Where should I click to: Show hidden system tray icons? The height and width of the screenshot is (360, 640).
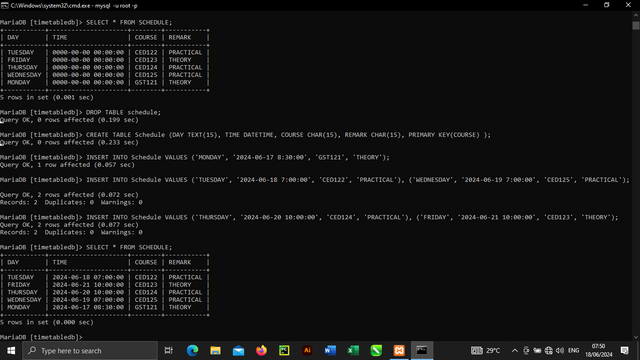click(x=515, y=351)
